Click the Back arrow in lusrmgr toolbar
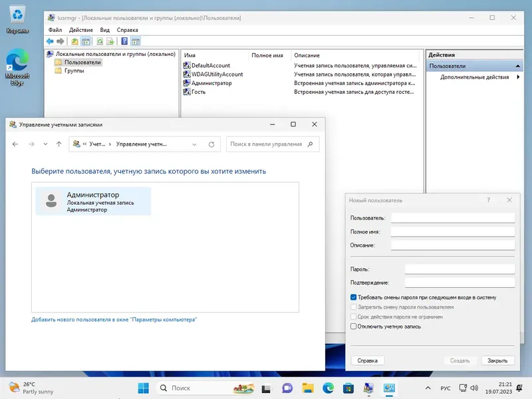Image resolution: width=532 pixels, height=399 pixels. point(50,41)
